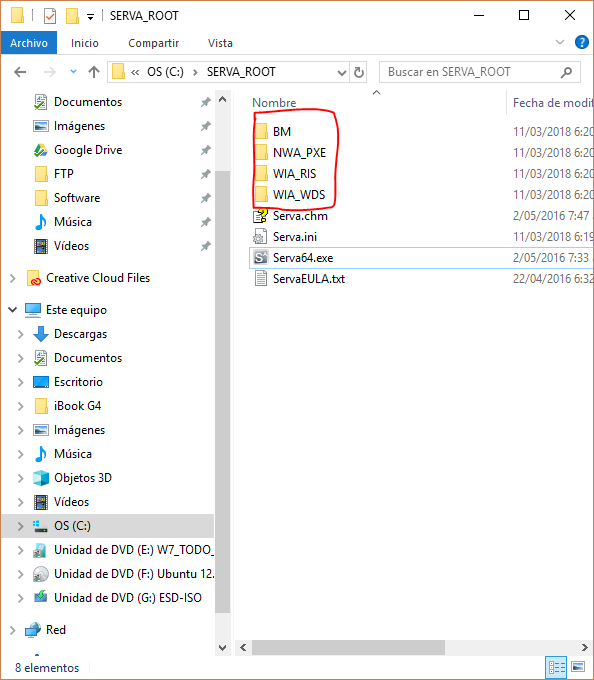Expand the ribbon with the chevron
This screenshot has height=680, width=594.
tap(560, 42)
